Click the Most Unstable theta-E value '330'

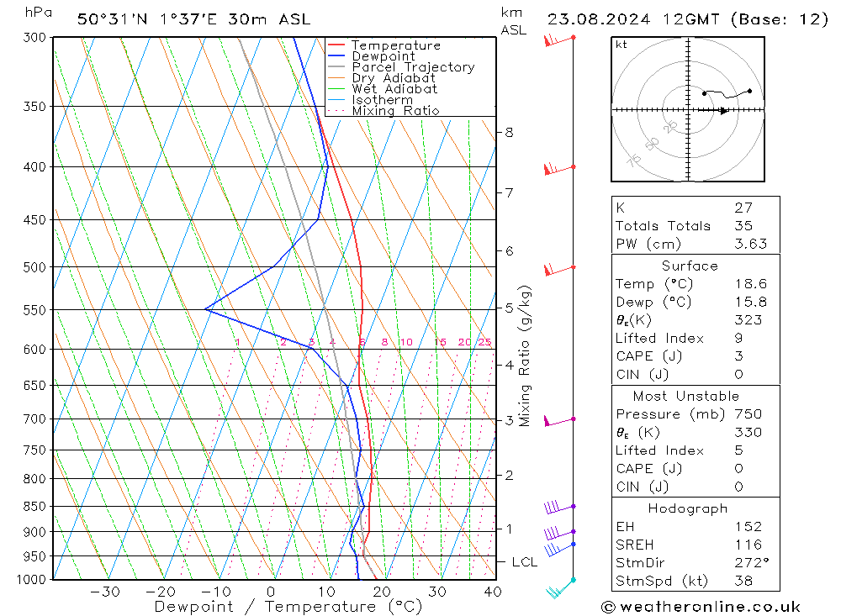click(748, 432)
